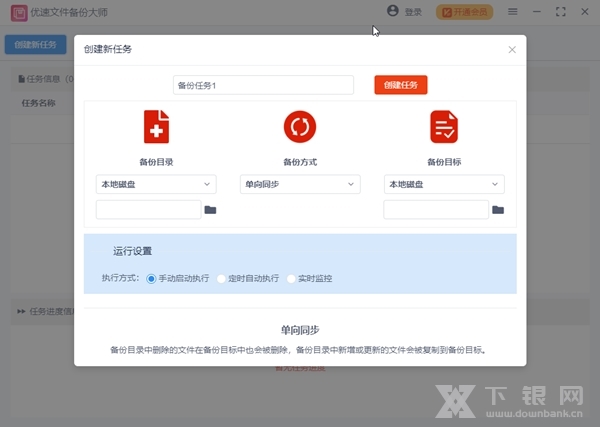The width and height of the screenshot is (600, 427).
Task: Close the 创建新任务 dialog
Action: 512,50
